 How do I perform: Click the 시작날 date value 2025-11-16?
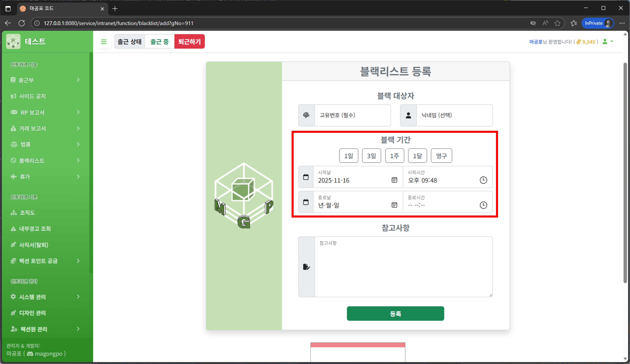pyautogui.click(x=334, y=180)
